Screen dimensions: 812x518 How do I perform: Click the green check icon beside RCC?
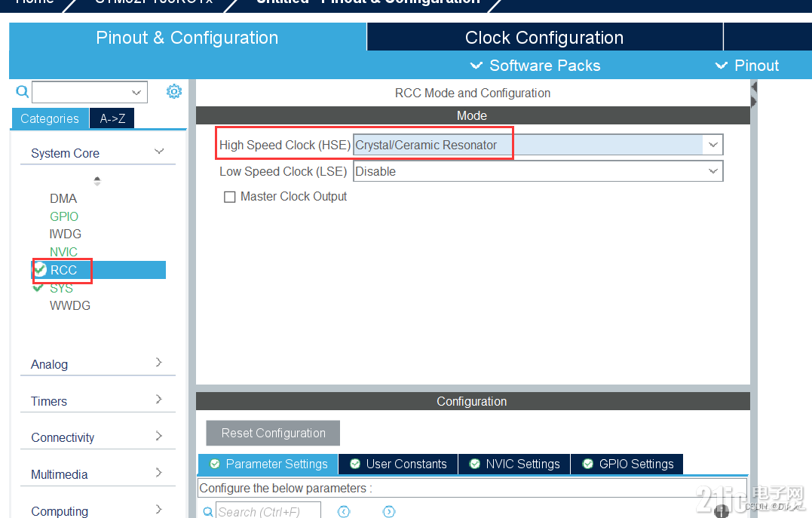point(40,269)
